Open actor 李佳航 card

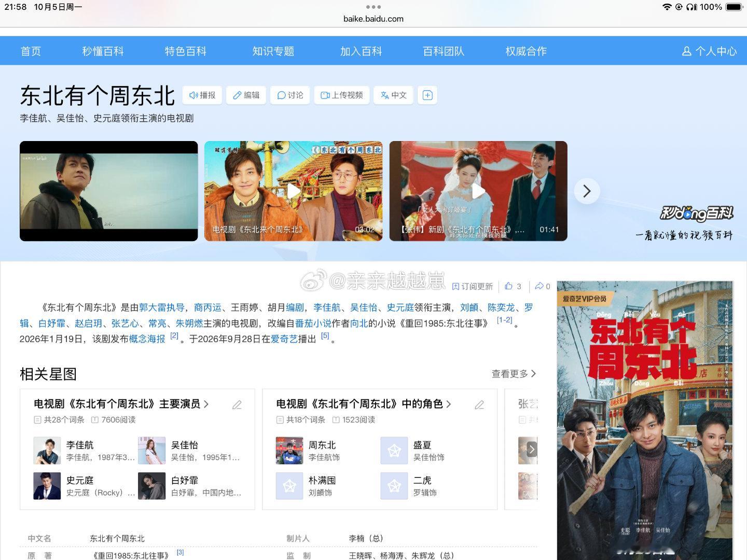(x=85, y=451)
